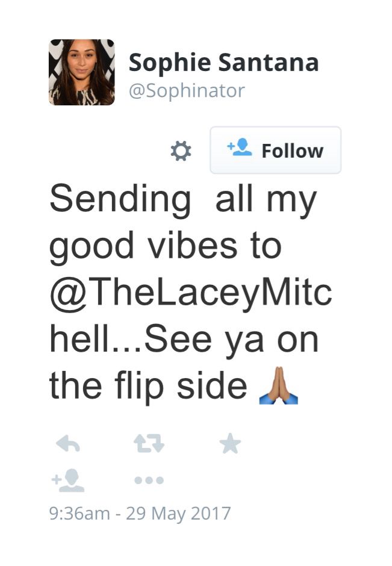View Sophie Santana's profile photo
The image size is (392, 566).
pos(82,72)
